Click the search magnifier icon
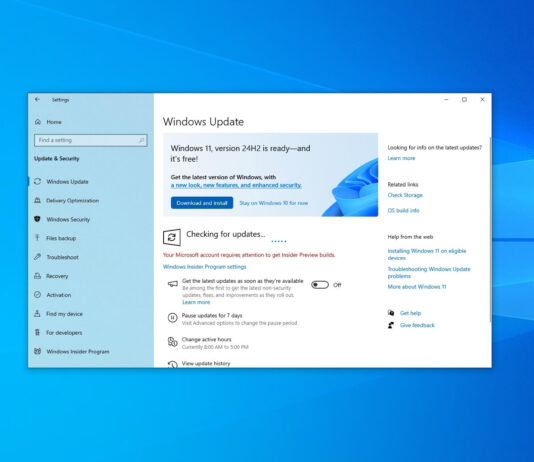Screen dimensions: 534x462 142,140
